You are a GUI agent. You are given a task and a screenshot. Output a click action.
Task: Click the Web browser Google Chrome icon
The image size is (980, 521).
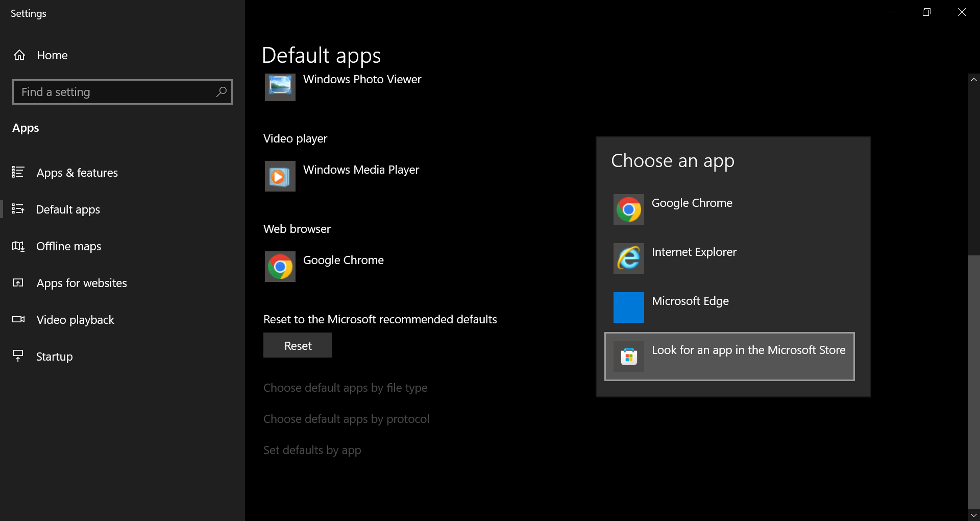[x=280, y=267]
